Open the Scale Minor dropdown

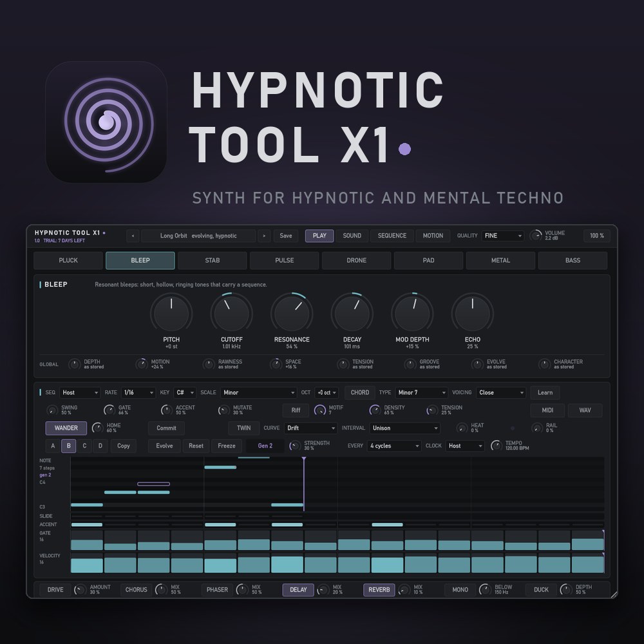[258, 393]
